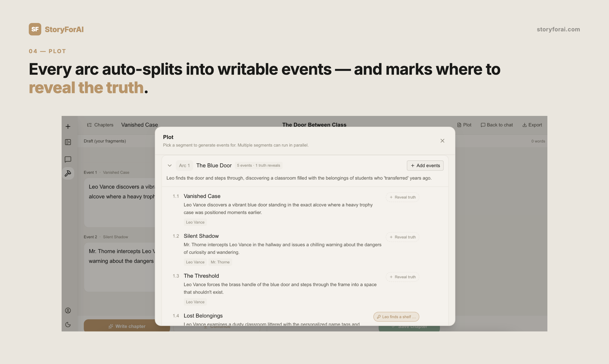Click Write chapter button
This screenshot has height=364, width=609.
[127, 325]
